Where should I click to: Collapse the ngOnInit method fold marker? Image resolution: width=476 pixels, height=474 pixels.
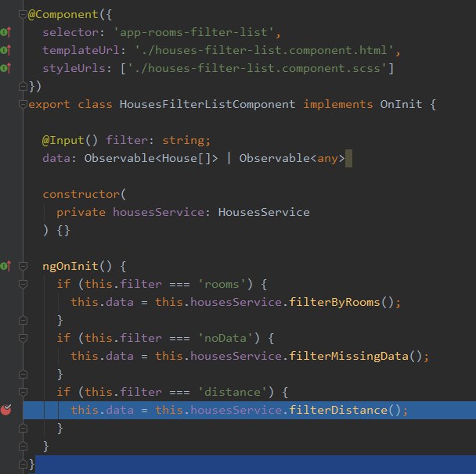pyautogui.click(x=23, y=266)
